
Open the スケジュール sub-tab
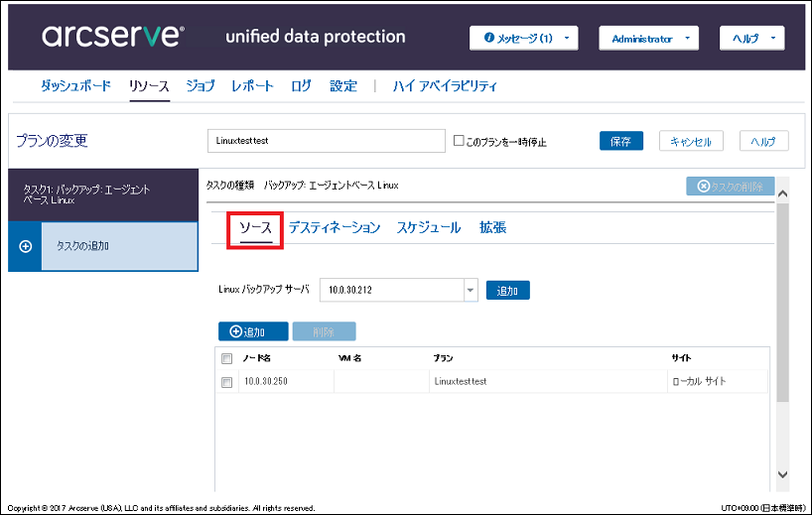[428, 228]
